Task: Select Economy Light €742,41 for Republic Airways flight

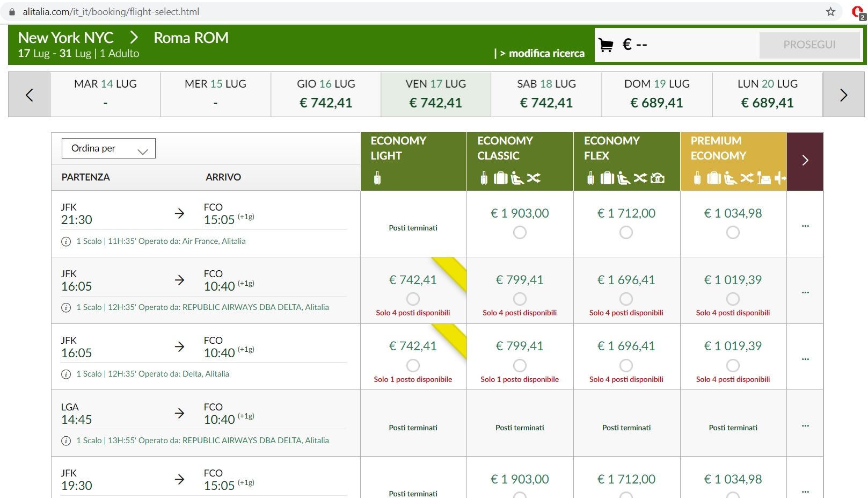Action: (413, 299)
